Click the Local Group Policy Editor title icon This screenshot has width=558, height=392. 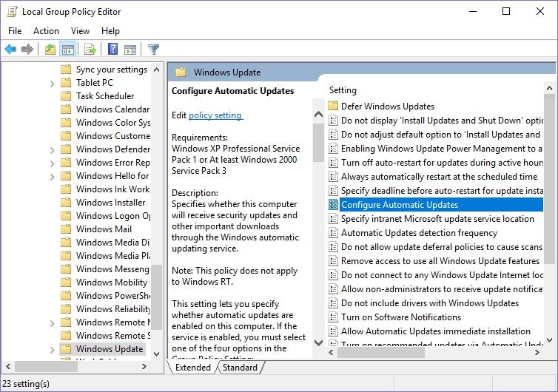[12, 11]
